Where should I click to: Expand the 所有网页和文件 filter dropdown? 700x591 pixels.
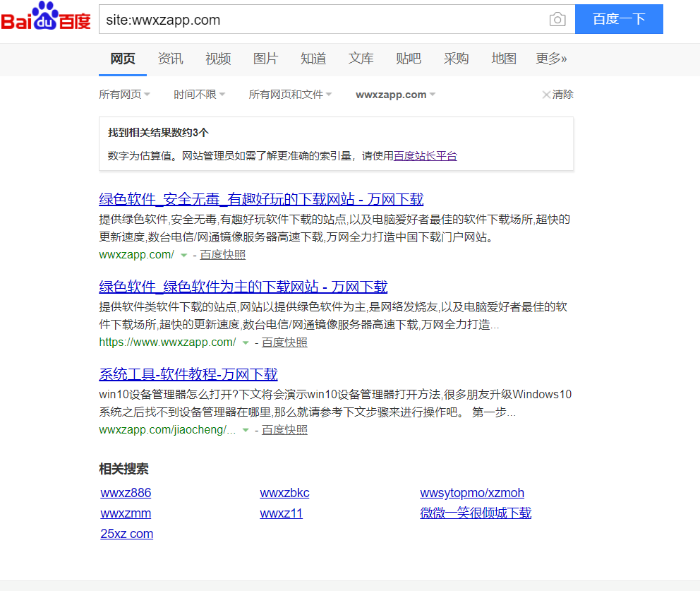(290, 94)
